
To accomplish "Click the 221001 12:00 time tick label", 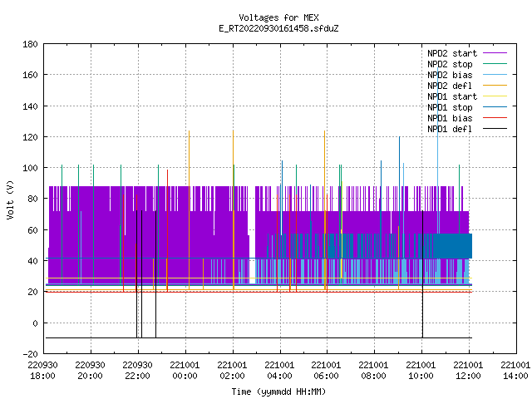I will coord(469,371).
